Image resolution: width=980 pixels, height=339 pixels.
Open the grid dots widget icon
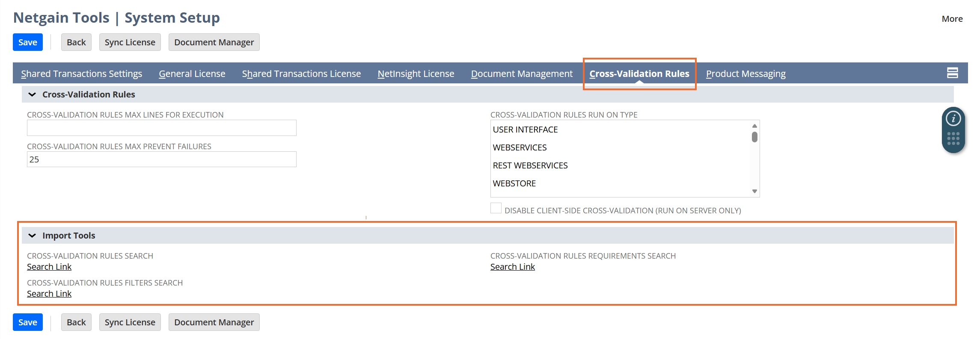click(953, 139)
